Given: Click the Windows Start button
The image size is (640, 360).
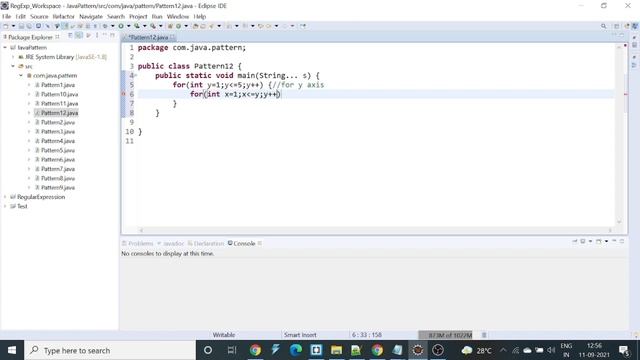Looking at the screenshot, I should pyautogui.click(x=12, y=350).
